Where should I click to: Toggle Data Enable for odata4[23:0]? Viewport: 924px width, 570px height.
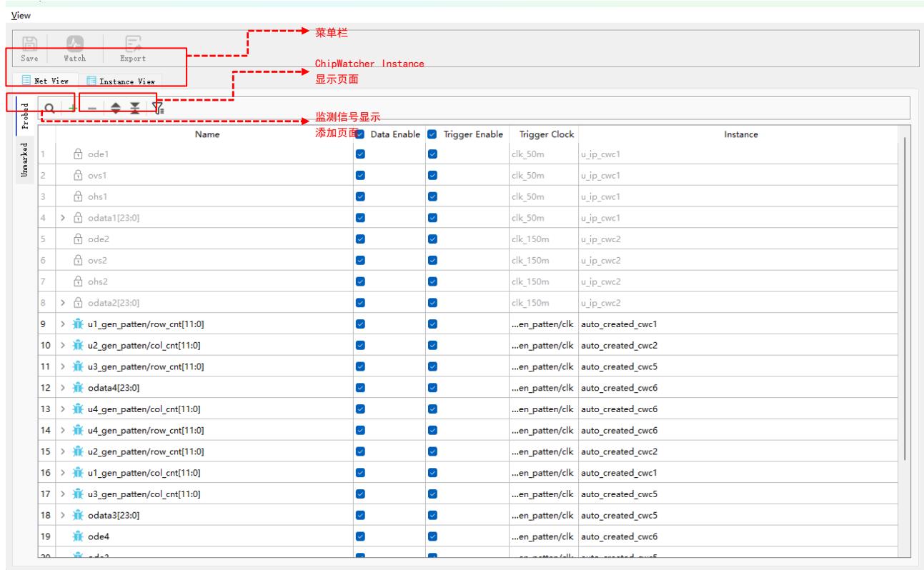(360, 387)
